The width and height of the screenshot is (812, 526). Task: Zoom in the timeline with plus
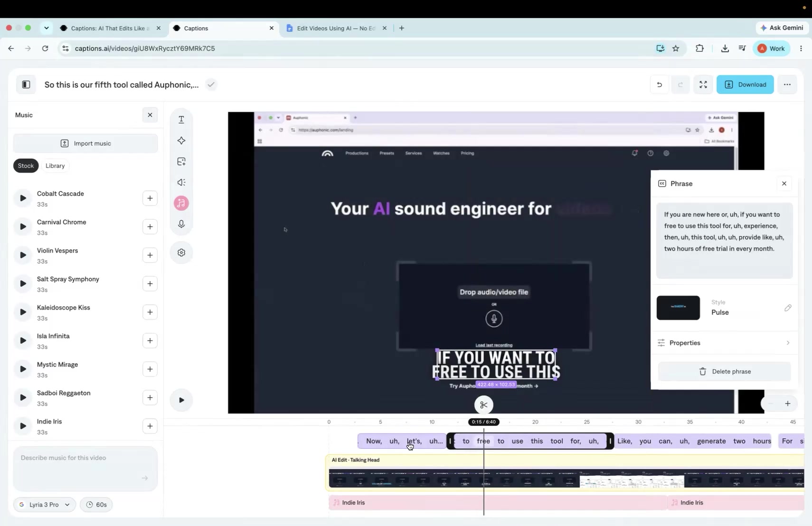coord(787,404)
